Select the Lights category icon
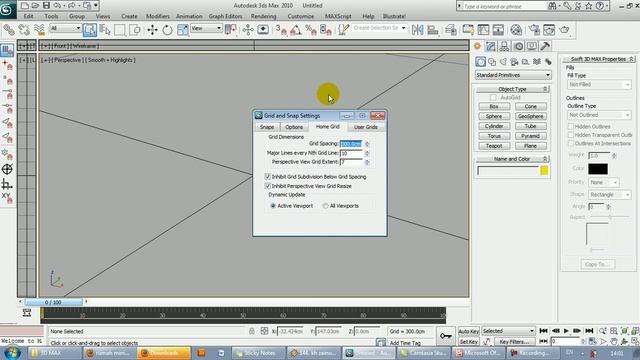 pos(503,62)
